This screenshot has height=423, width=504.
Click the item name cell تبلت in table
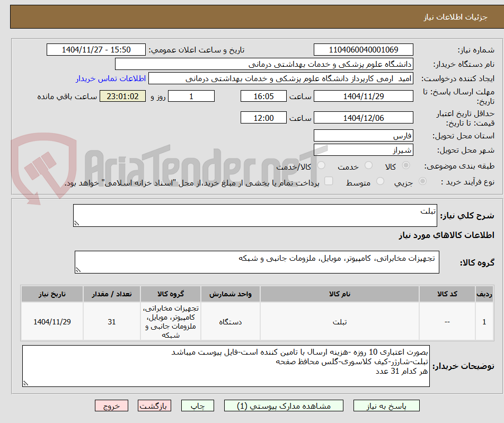339,321
